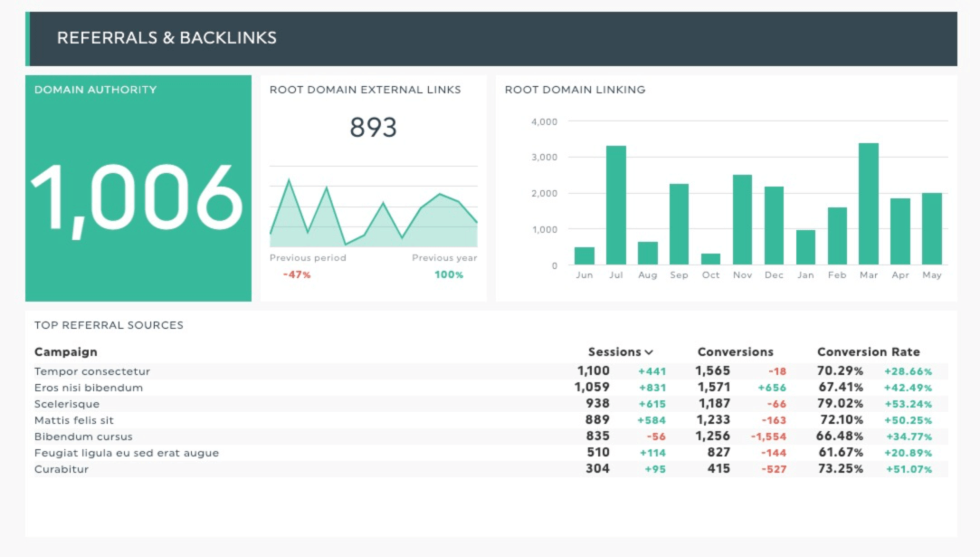
Task: Click the 1,565 conversions value
Action: point(712,371)
